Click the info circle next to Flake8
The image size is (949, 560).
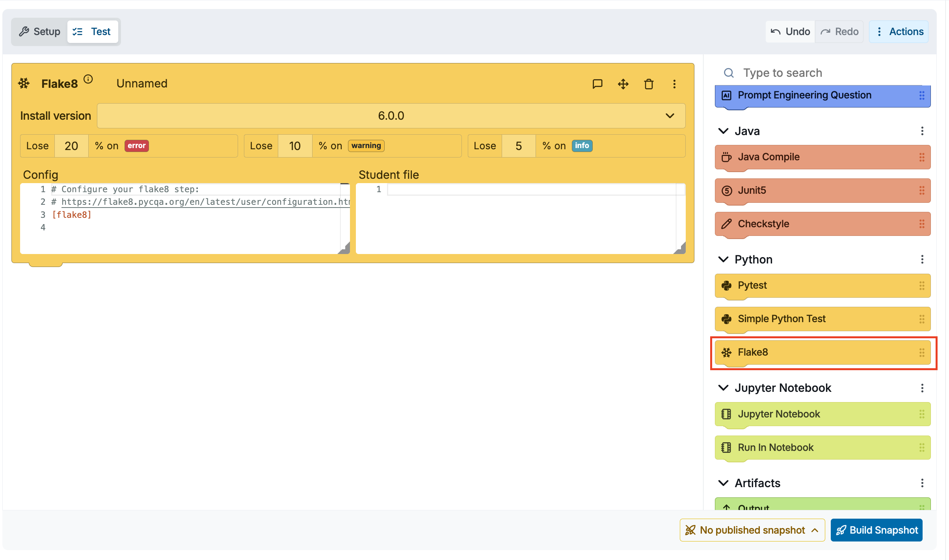pos(88,79)
